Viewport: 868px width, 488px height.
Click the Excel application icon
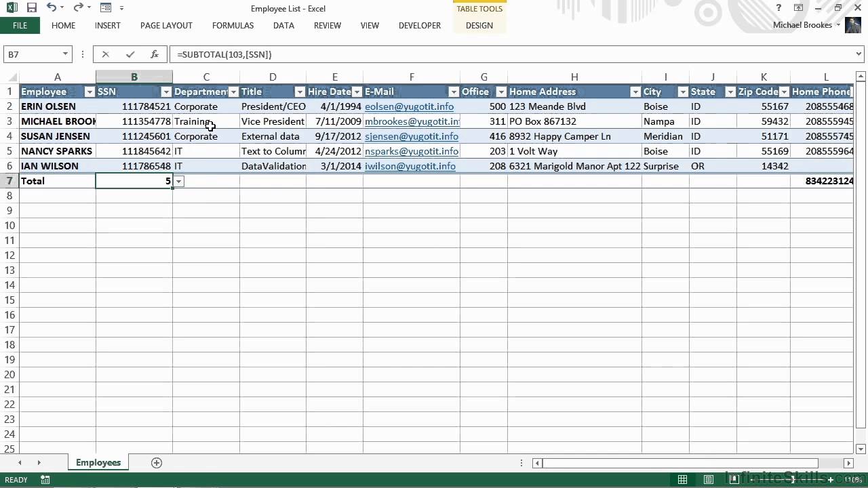13,8
